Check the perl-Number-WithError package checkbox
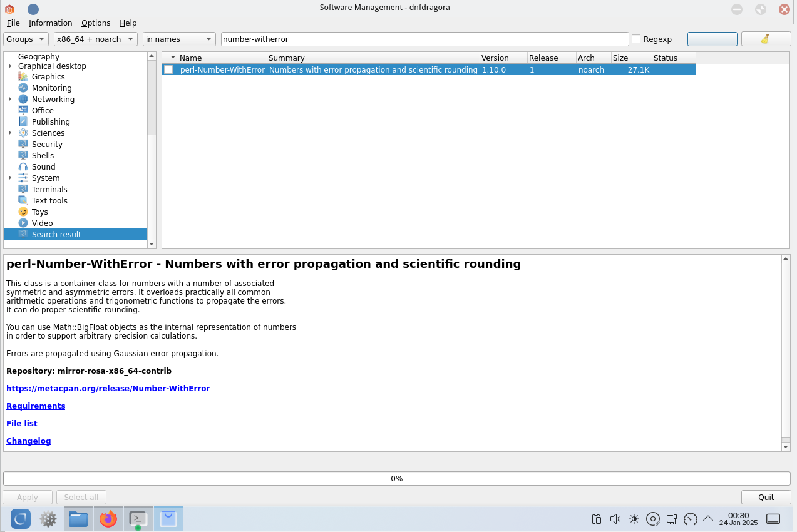The image size is (797, 532). pos(168,69)
